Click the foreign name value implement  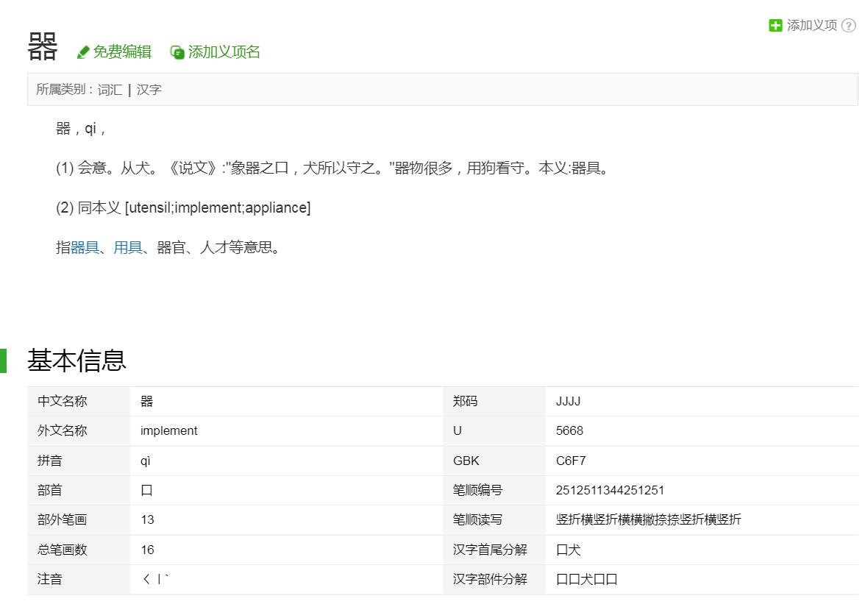pyautogui.click(x=168, y=431)
